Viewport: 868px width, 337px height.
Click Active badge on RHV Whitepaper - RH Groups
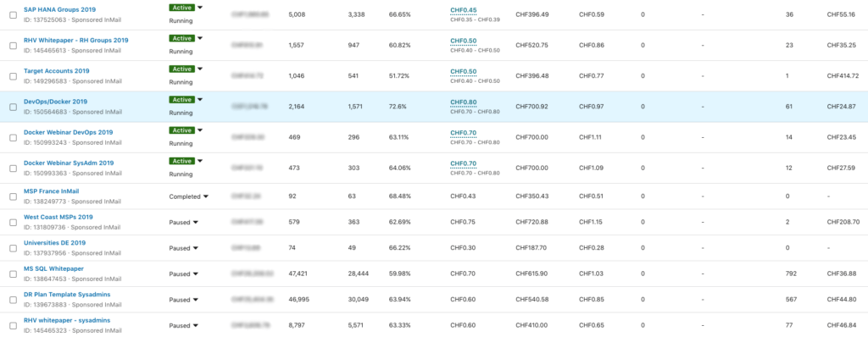[x=181, y=39]
